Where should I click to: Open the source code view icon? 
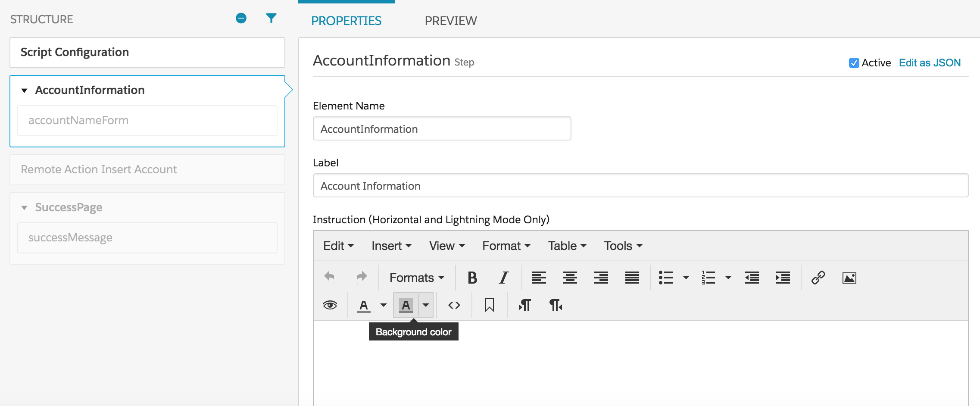pos(454,305)
